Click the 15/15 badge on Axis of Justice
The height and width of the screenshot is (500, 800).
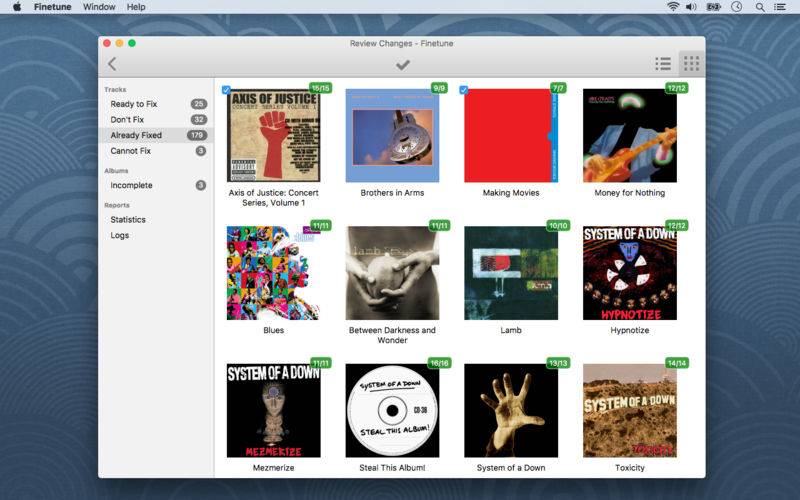click(320, 88)
